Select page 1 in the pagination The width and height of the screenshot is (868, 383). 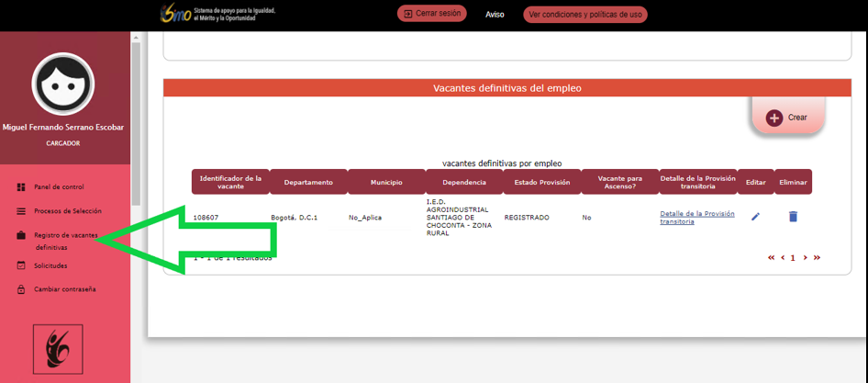point(793,258)
